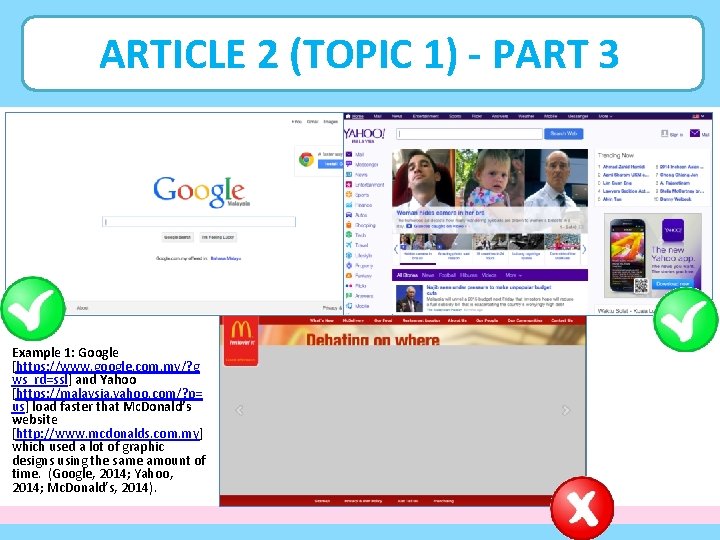Click the Google Search button
Image resolution: width=720 pixels, height=540 pixels.
click(x=177, y=237)
